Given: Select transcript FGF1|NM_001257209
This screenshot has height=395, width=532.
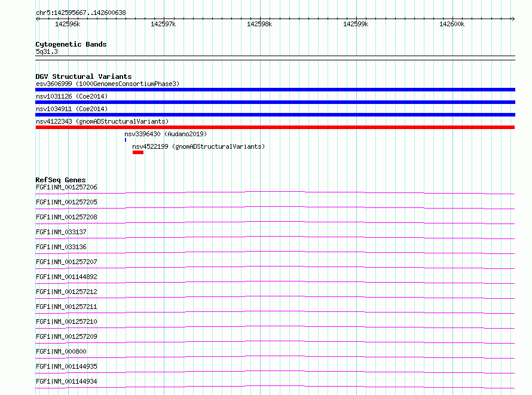Looking at the screenshot, I should coord(66,336).
